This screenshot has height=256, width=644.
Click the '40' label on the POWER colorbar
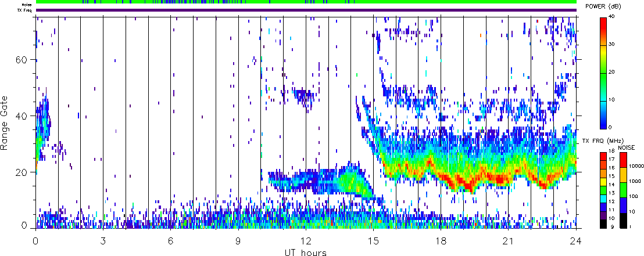click(611, 16)
